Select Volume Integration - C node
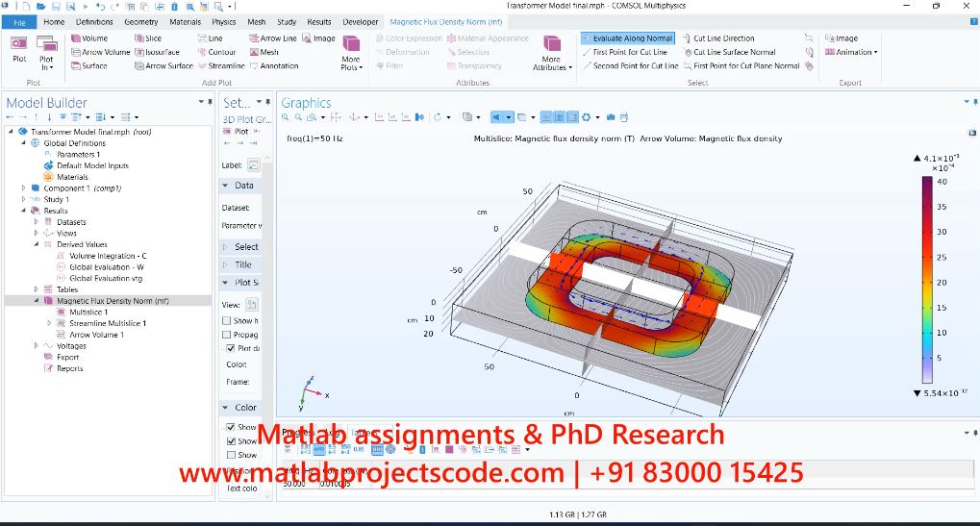This screenshot has height=526, width=980. 108,256
